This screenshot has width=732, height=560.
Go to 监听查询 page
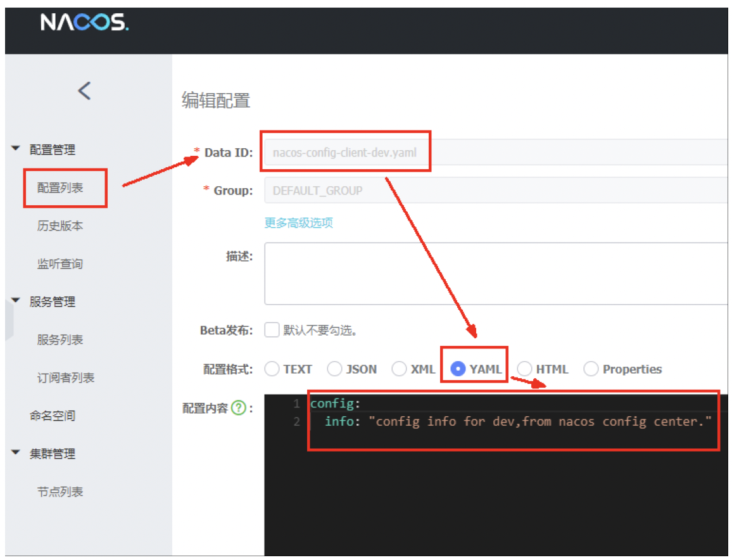click(60, 264)
